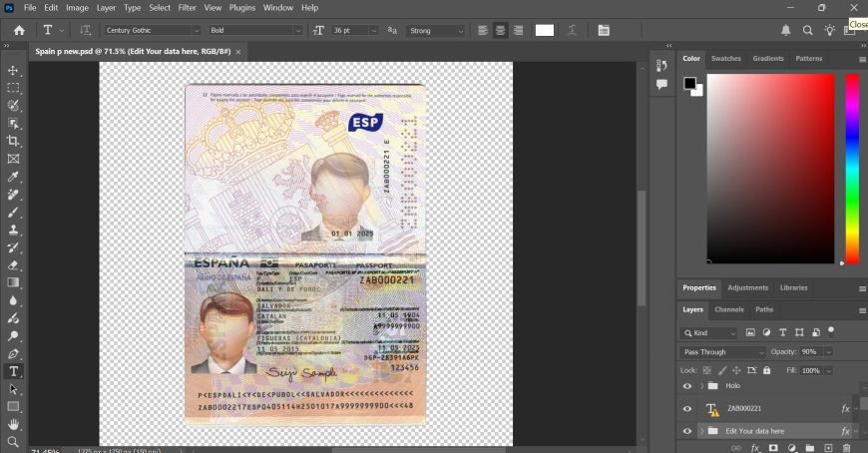Select the Hand tool
Viewport: 868px width, 453px height.
click(x=13, y=425)
